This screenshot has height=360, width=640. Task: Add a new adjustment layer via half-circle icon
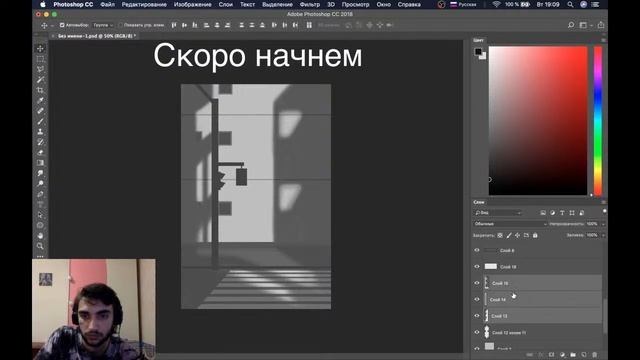pyautogui.click(x=562, y=355)
